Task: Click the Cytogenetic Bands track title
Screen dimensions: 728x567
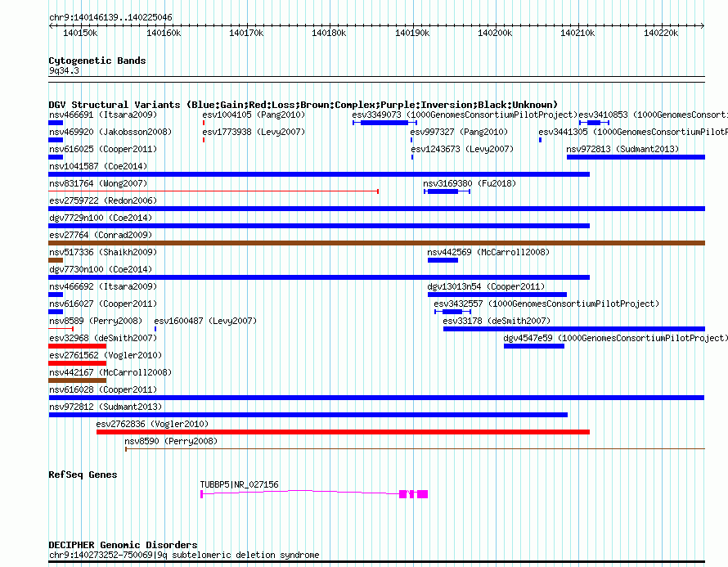Action: click(x=97, y=61)
